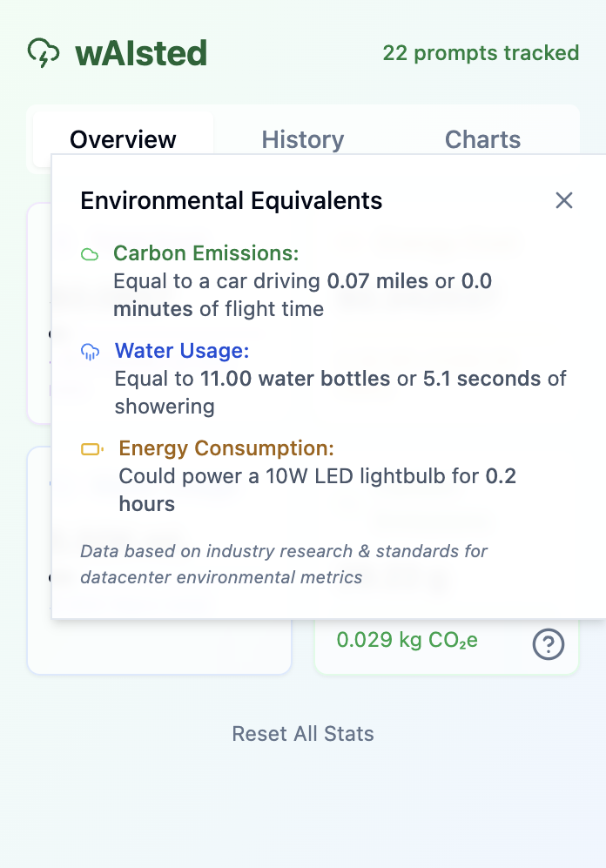
Task: Click the Environmental Equivalents popup title
Action: [232, 201]
